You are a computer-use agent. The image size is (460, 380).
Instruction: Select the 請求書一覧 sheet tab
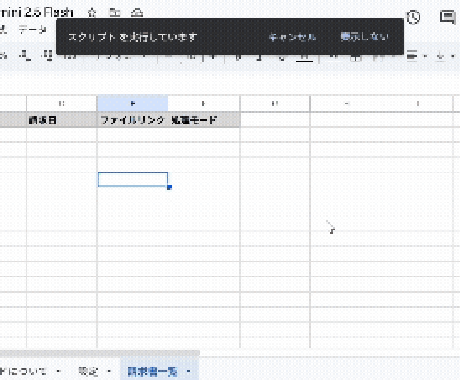coord(152,371)
